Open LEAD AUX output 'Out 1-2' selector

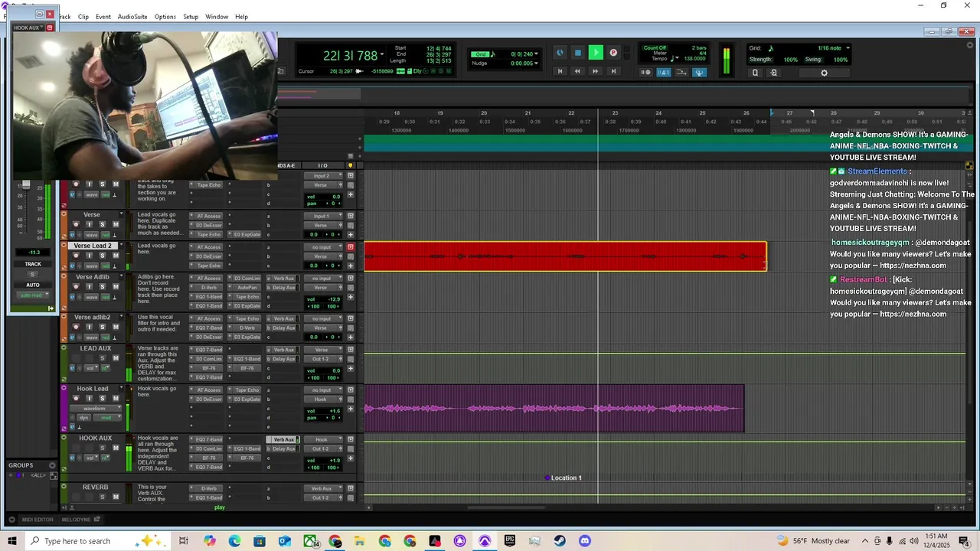click(x=322, y=359)
